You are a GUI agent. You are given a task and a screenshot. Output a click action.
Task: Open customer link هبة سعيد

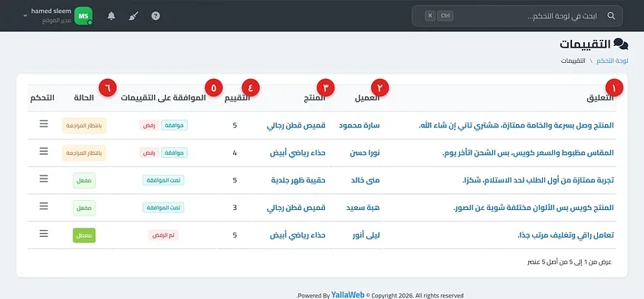(x=363, y=208)
